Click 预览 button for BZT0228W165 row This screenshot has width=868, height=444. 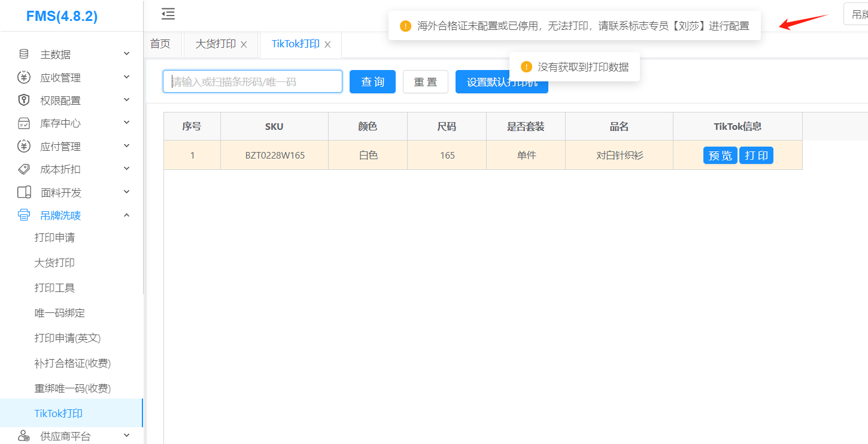click(x=720, y=156)
